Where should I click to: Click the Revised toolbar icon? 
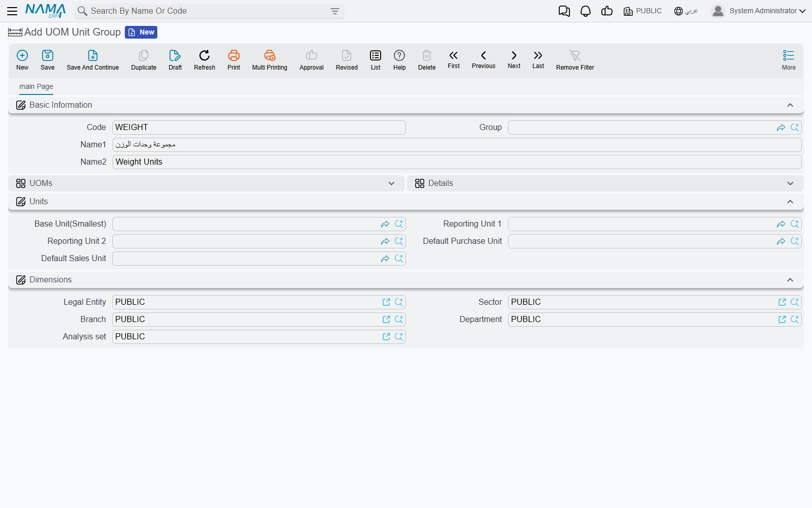[347, 60]
